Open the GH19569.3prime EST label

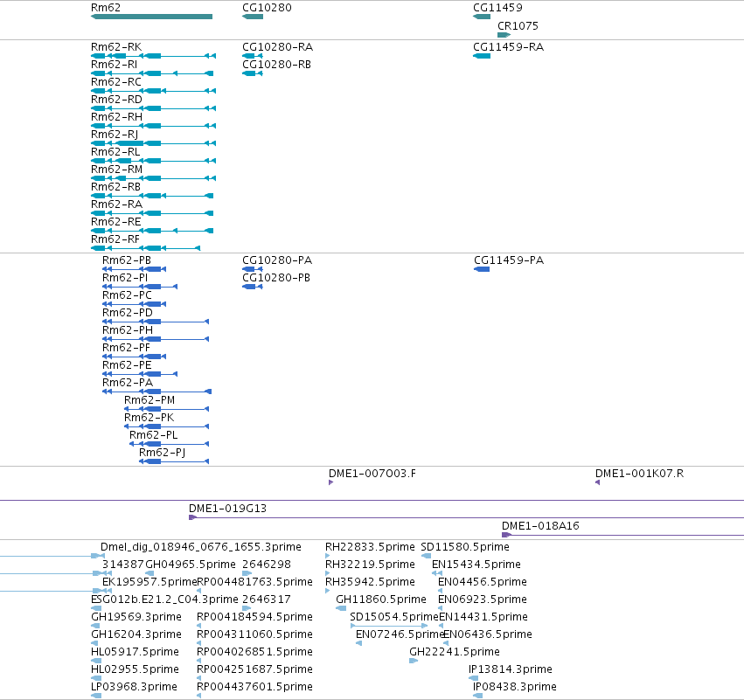tap(136, 617)
